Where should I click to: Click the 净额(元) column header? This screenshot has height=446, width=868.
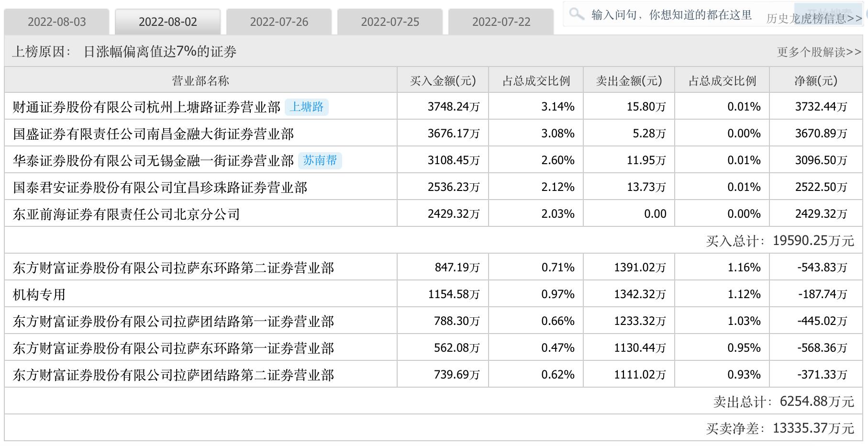(815, 81)
